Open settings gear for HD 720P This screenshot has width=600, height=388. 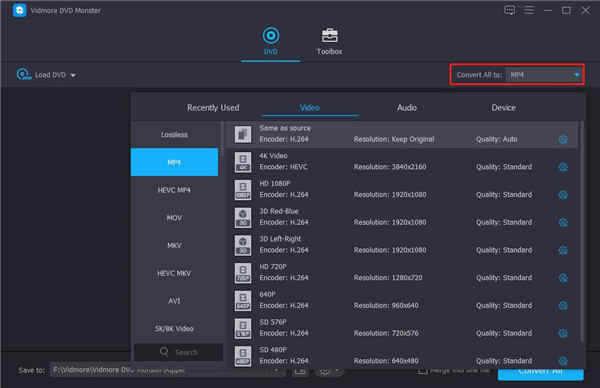[x=562, y=278]
